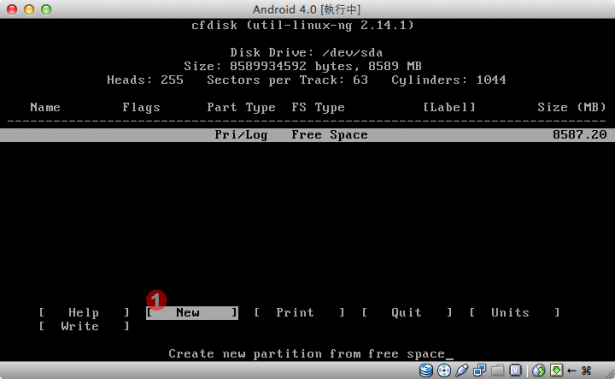615x379 pixels.
Task: Open the network adapters indicator
Action: (x=479, y=370)
